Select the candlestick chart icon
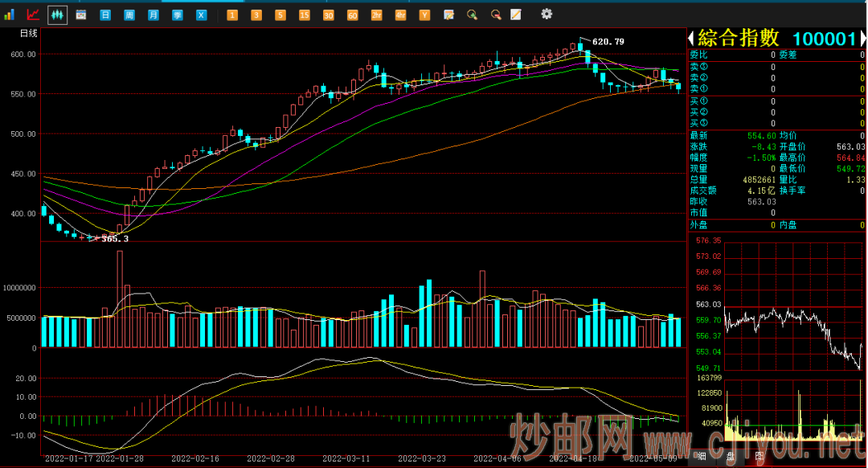The height and width of the screenshot is (468, 868). [57, 14]
